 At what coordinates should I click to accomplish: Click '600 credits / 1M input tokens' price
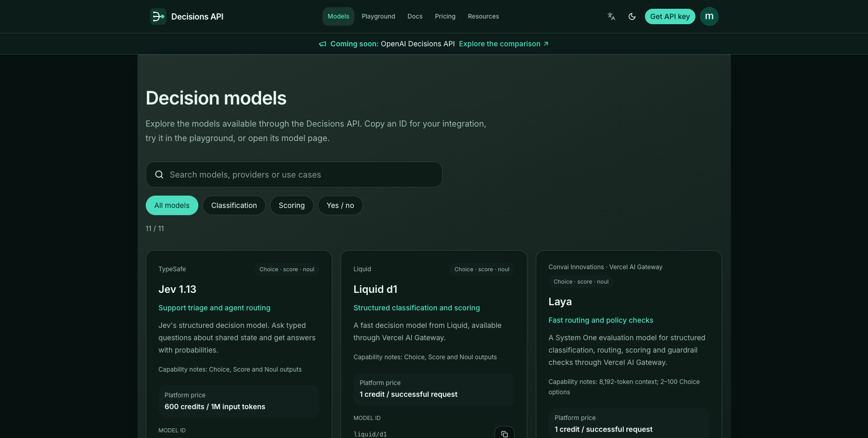click(215, 407)
